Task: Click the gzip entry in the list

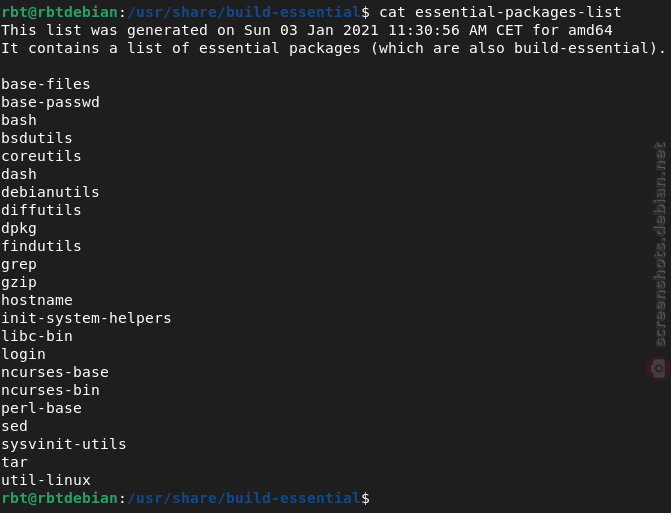Action: click(19, 282)
